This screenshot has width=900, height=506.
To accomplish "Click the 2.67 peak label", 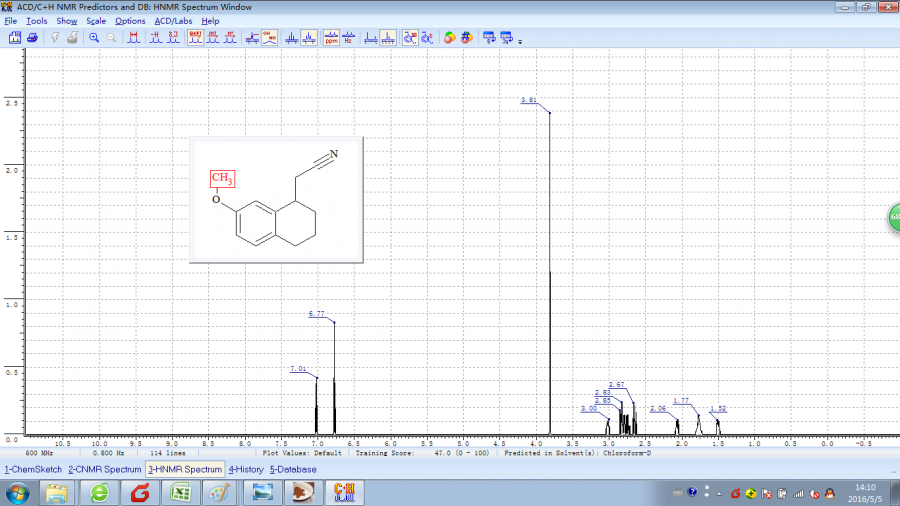I will pyautogui.click(x=616, y=384).
